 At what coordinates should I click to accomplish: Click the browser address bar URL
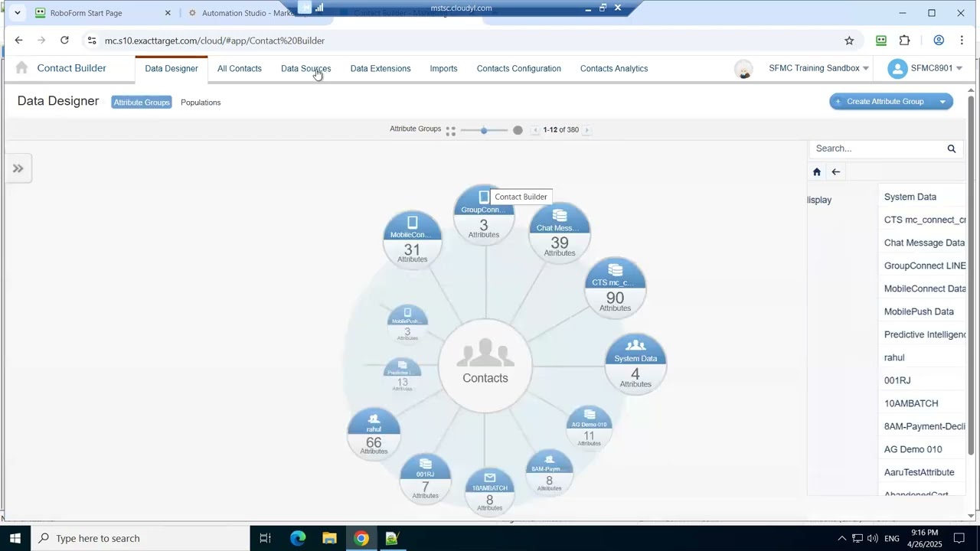215,41
